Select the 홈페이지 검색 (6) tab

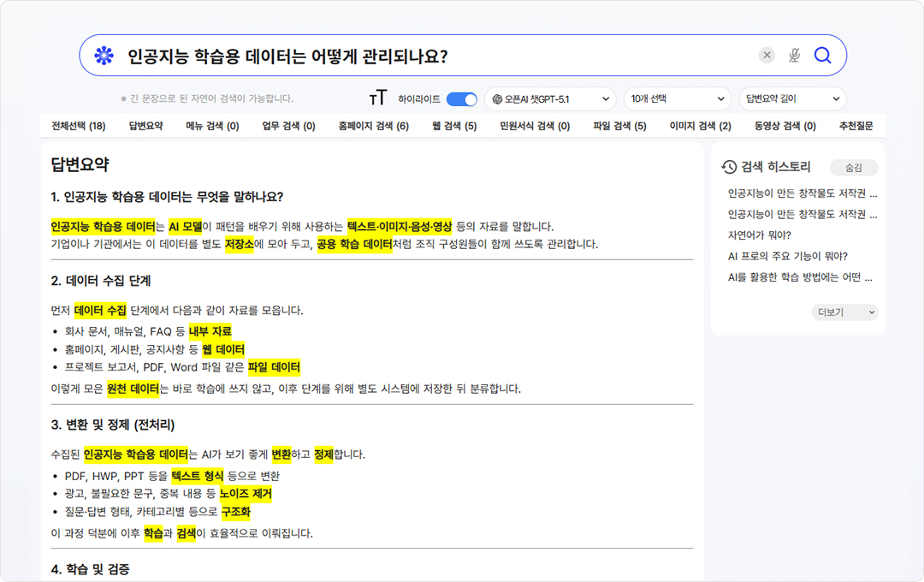pos(373,126)
